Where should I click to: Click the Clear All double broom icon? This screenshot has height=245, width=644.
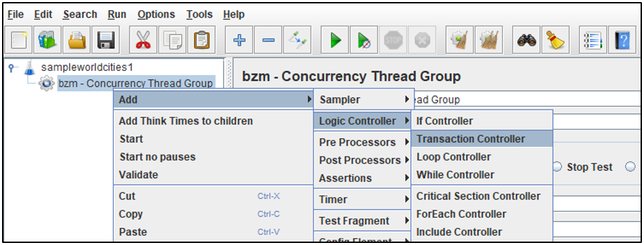click(x=489, y=40)
